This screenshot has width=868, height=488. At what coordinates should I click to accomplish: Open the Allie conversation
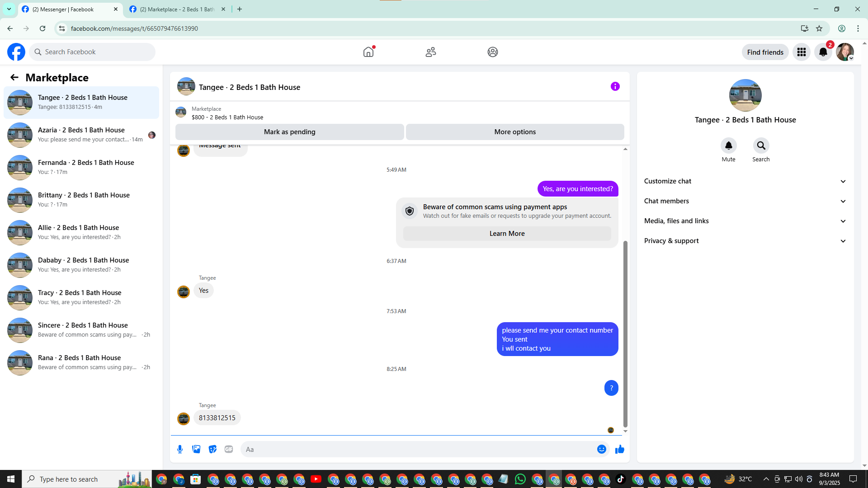click(x=81, y=232)
